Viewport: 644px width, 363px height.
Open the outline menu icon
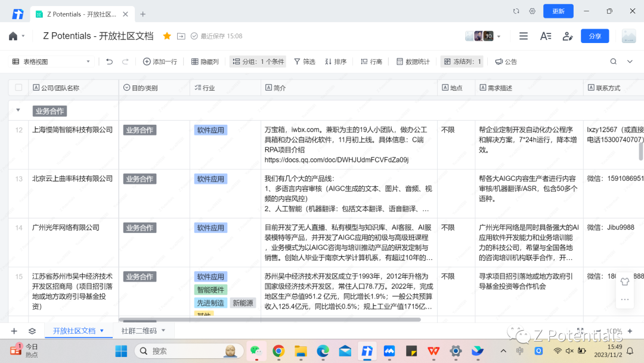(x=524, y=36)
